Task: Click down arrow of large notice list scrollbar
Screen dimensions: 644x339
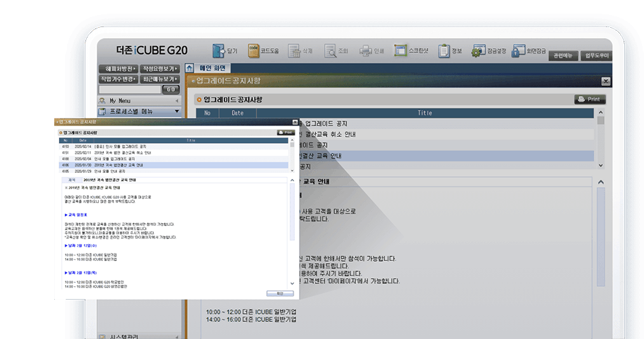Action: [x=601, y=165]
